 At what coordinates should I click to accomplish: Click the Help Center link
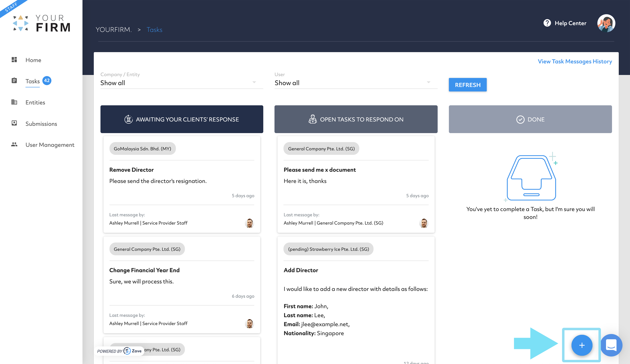pos(570,23)
